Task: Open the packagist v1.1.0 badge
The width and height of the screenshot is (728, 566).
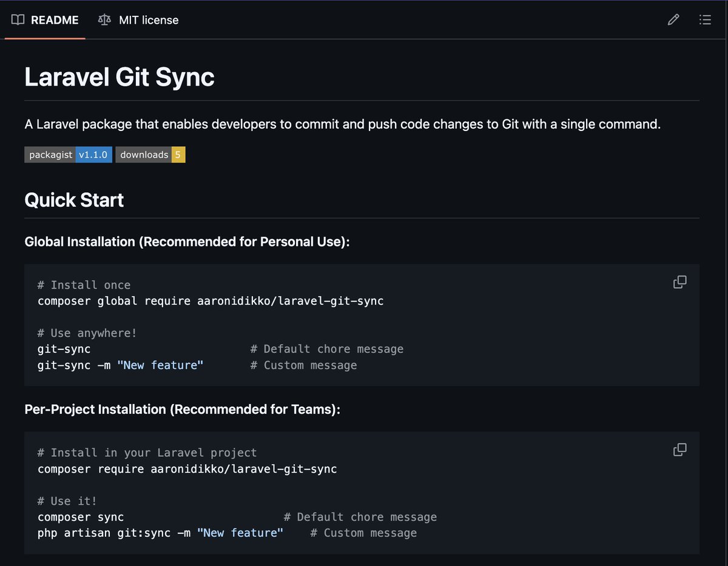Action: coord(69,155)
